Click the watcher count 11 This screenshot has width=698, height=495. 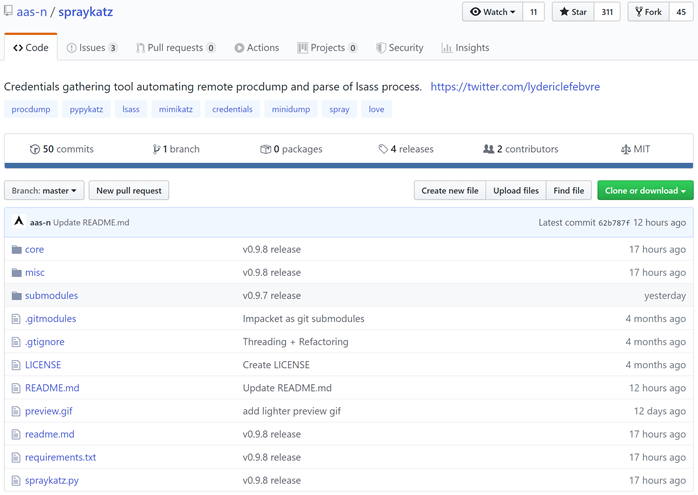(533, 12)
